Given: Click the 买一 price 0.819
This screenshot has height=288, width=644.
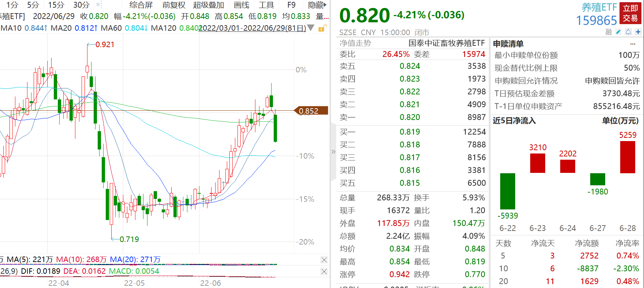Looking at the screenshot, I should coord(410,132).
